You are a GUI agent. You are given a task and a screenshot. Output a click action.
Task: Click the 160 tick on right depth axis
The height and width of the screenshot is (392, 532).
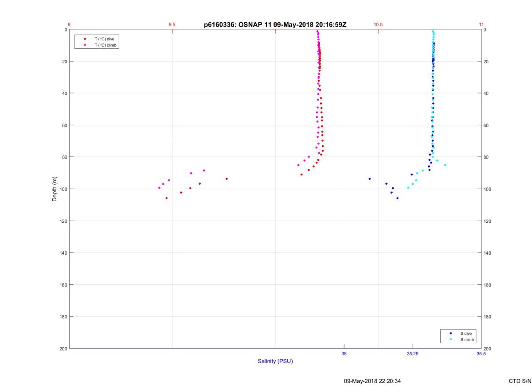488,285
